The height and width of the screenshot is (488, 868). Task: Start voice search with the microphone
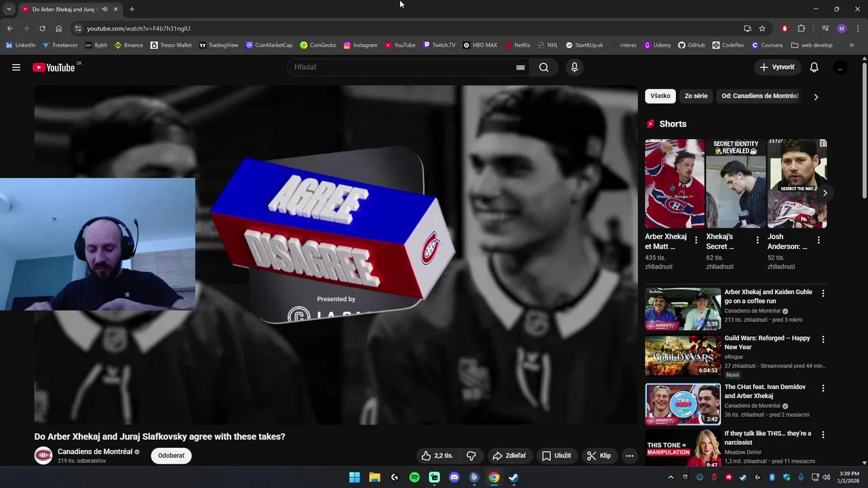(x=574, y=67)
